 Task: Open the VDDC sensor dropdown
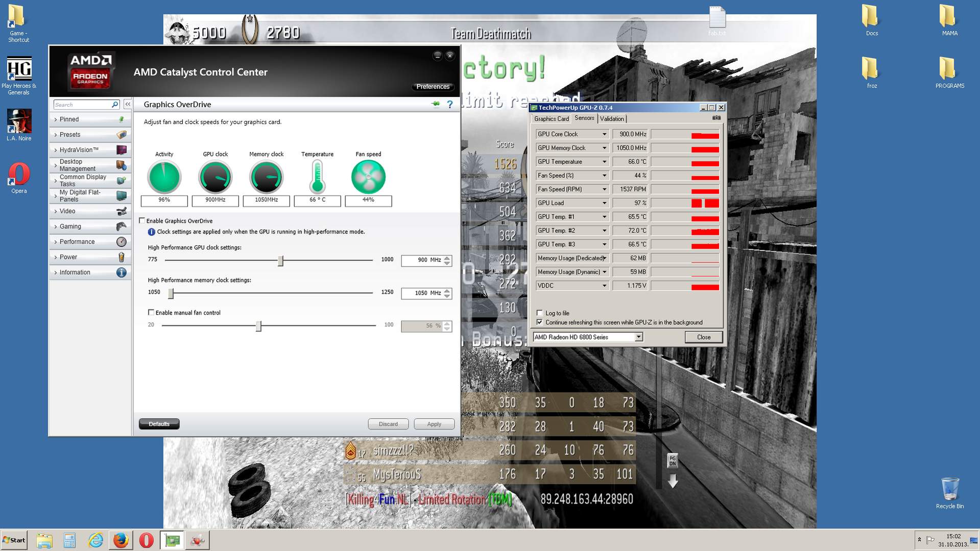604,286
